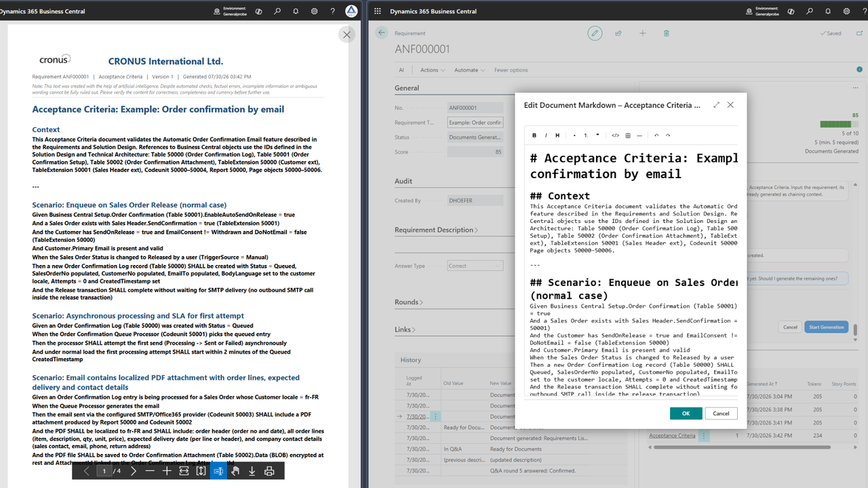
Task: Insert table in markdown editor
Action: pyautogui.click(x=628, y=136)
